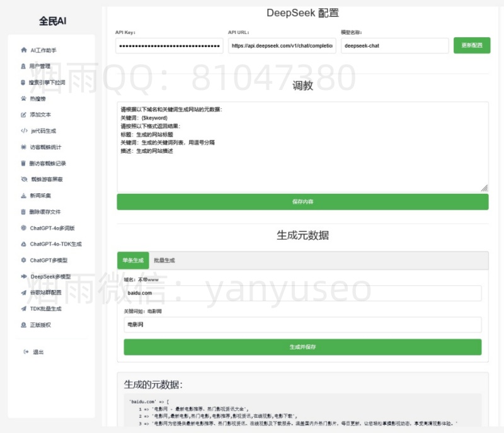Click the 模型名称 field containing deepseek-chat

(x=395, y=45)
